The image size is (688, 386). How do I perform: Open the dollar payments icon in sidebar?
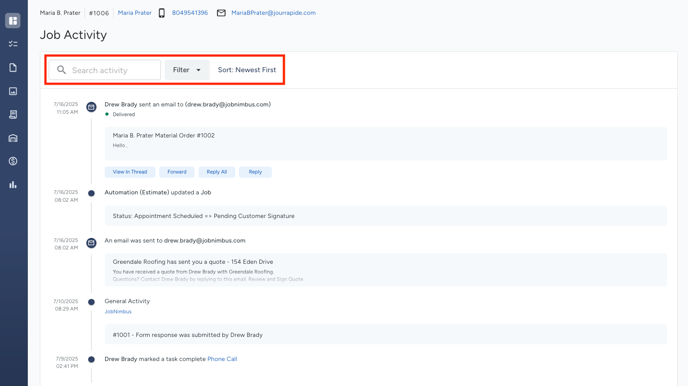(13, 161)
